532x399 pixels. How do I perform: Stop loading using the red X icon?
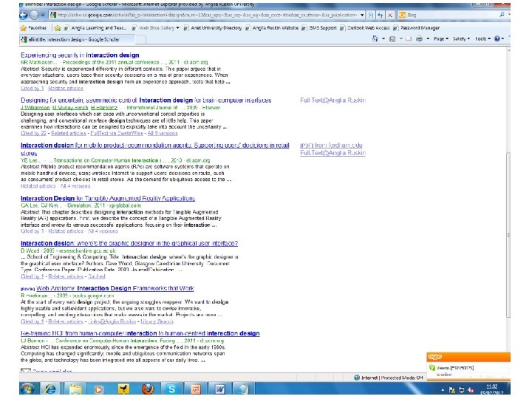[x=390, y=15]
